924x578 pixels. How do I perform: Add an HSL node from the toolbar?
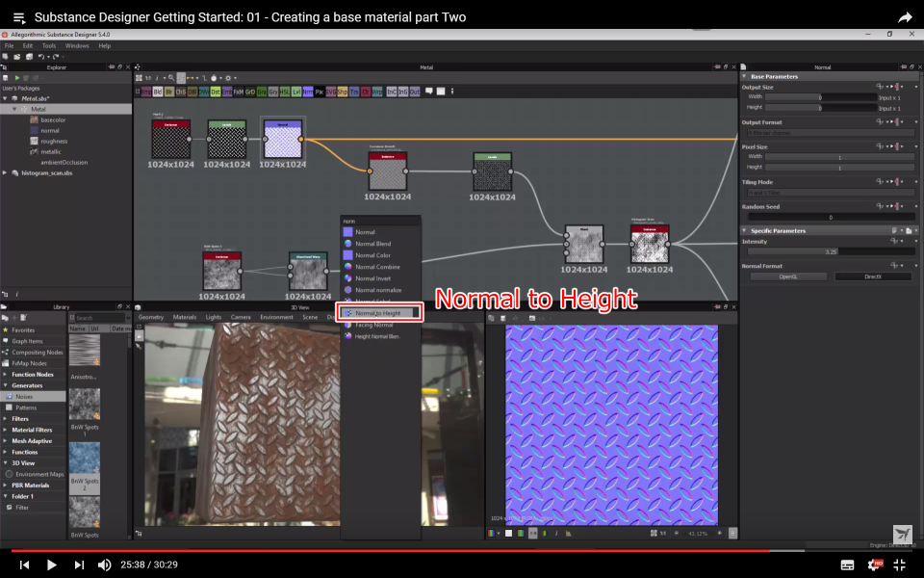[x=285, y=92]
